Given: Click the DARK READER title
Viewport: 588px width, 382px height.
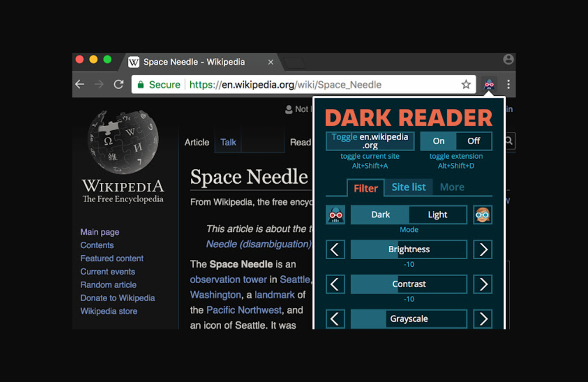Looking at the screenshot, I should [x=409, y=118].
